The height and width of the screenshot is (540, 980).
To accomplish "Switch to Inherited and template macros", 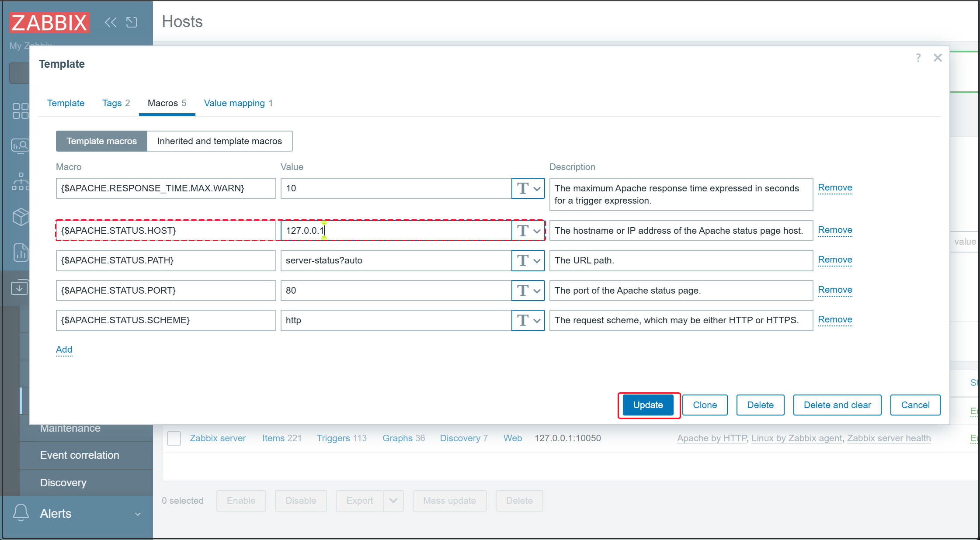I will point(219,141).
